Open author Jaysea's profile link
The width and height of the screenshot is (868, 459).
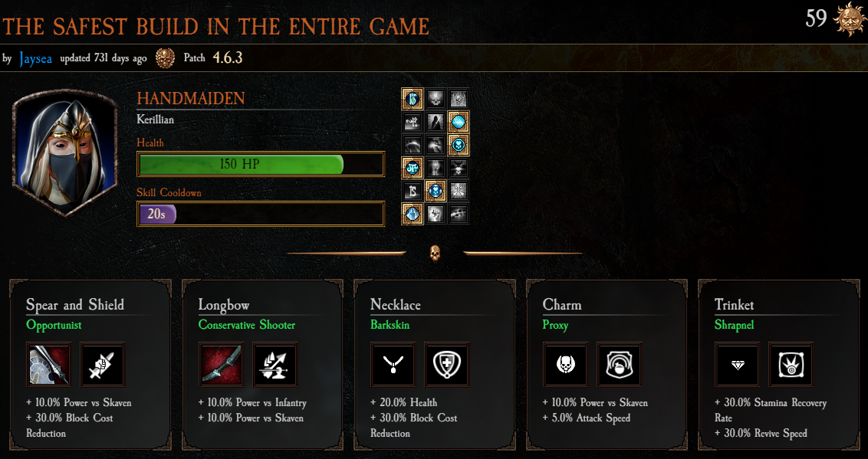click(x=35, y=58)
